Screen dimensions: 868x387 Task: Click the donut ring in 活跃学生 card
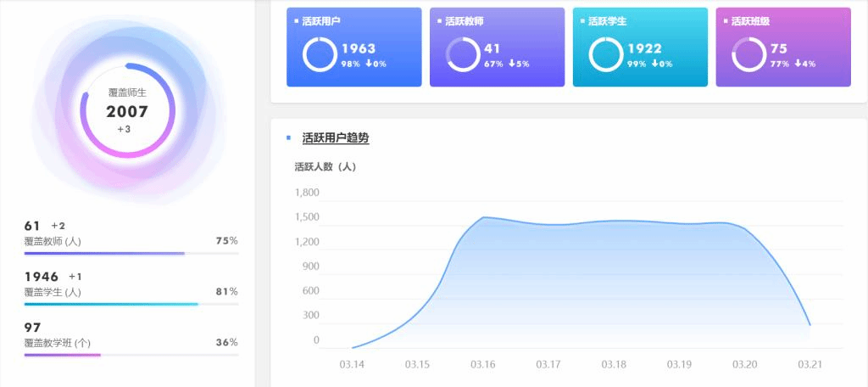(x=605, y=55)
